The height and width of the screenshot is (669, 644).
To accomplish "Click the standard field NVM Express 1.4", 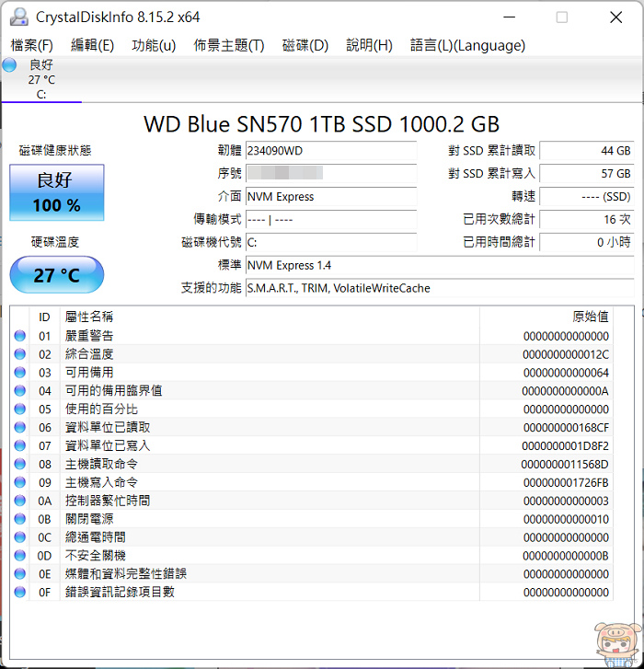I will pyautogui.click(x=440, y=265).
